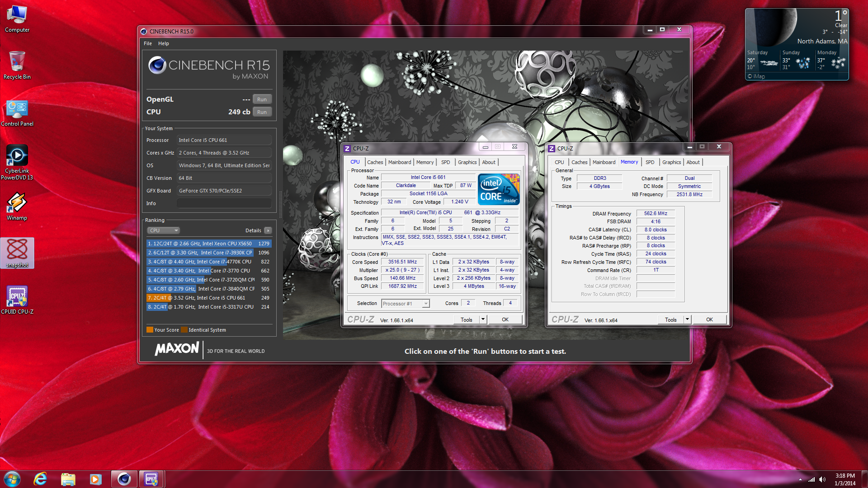
Task: Click the Cinebench R15 title bar logo
Action: pos(144,31)
